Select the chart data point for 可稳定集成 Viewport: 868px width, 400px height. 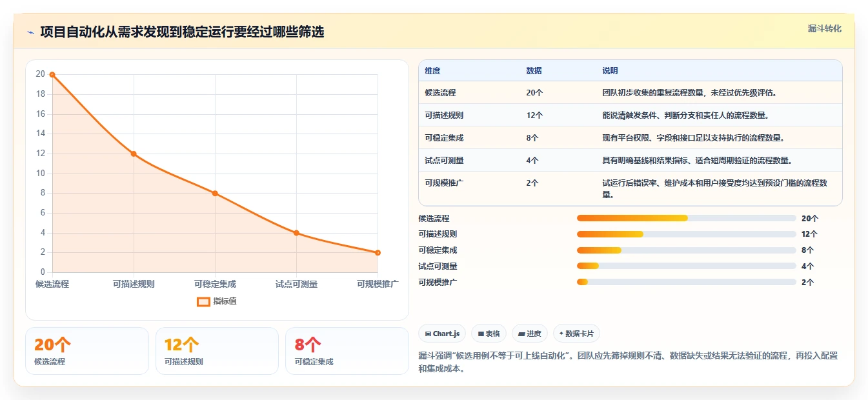pyautogui.click(x=215, y=194)
